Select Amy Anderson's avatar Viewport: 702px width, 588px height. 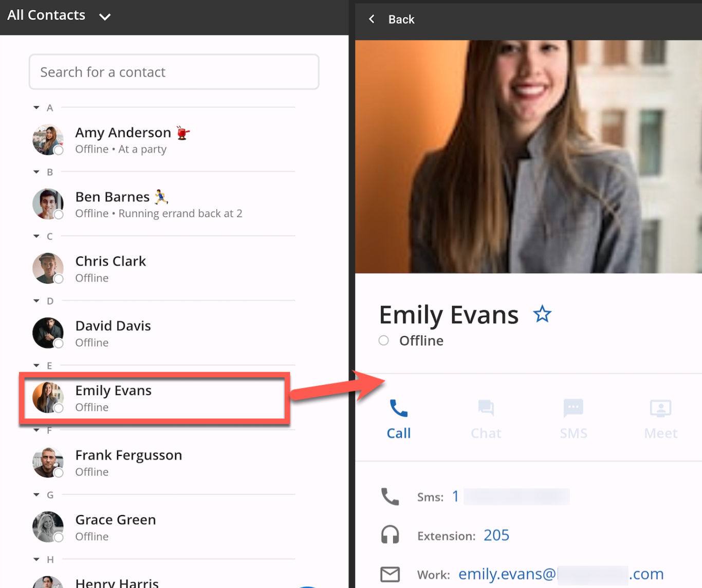(48, 139)
